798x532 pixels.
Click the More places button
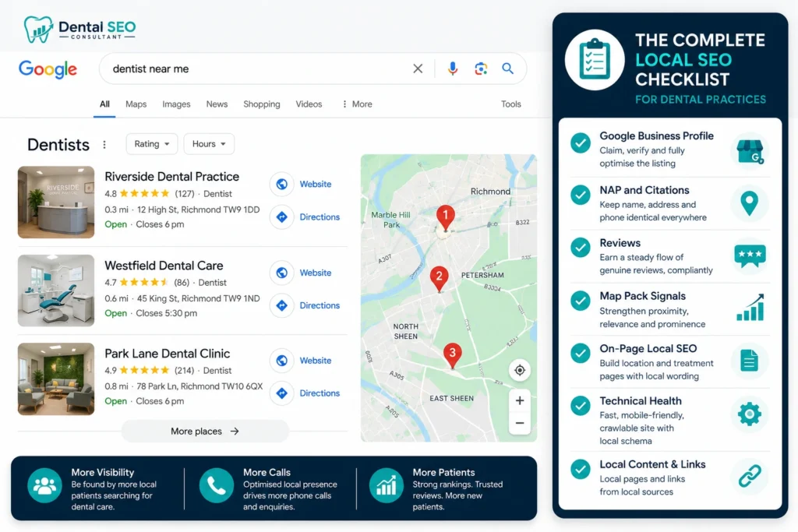205,432
